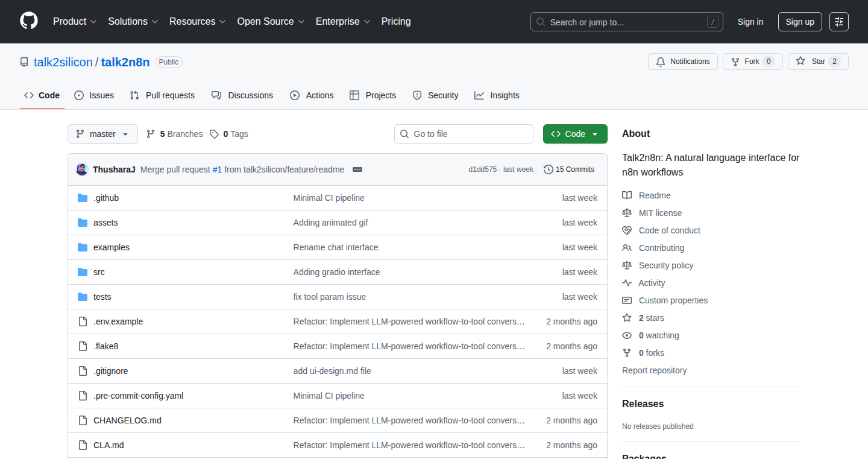
Task: Click the .env.example file icon
Action: (x=83, y=321)
